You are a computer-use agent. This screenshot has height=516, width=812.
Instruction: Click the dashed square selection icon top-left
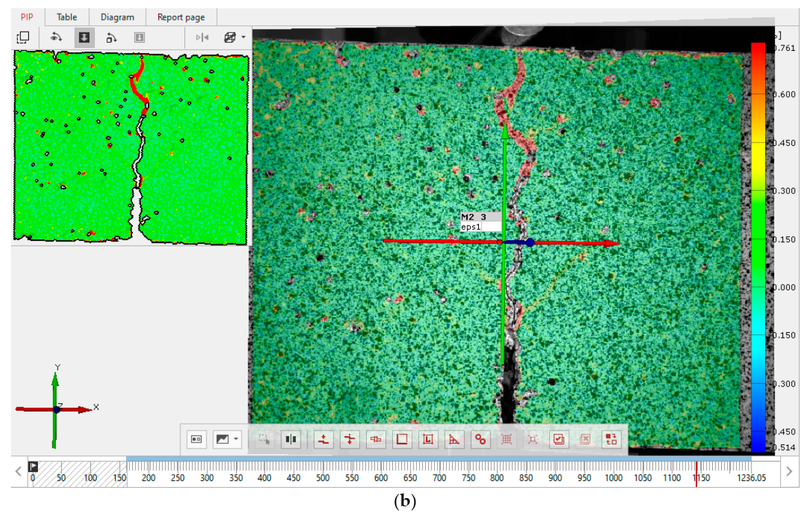point(23,37)
